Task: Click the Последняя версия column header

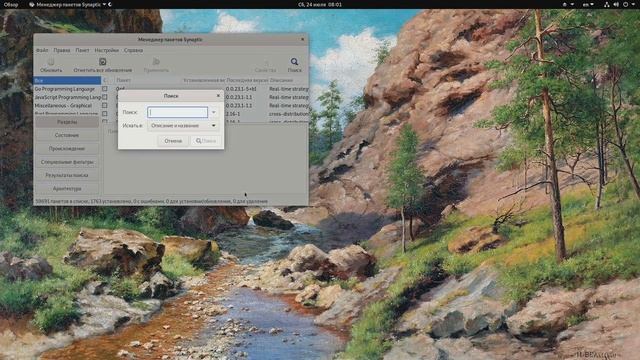Action: tap(247, 80)
